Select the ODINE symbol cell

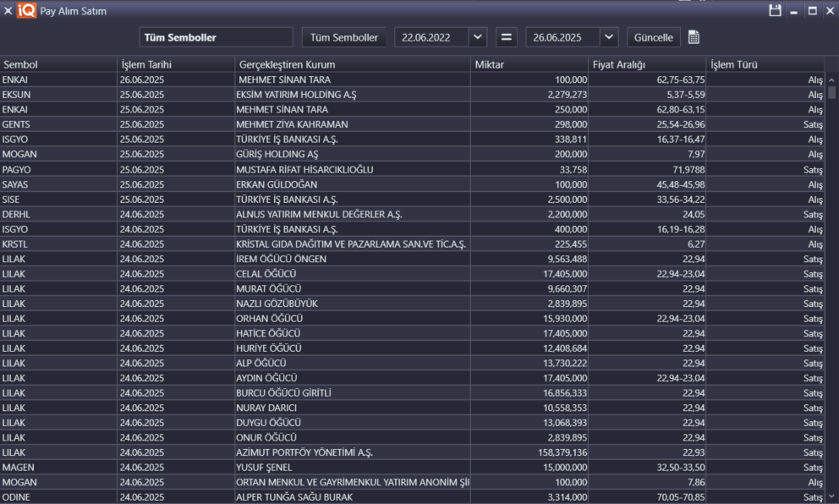point(58,497)
